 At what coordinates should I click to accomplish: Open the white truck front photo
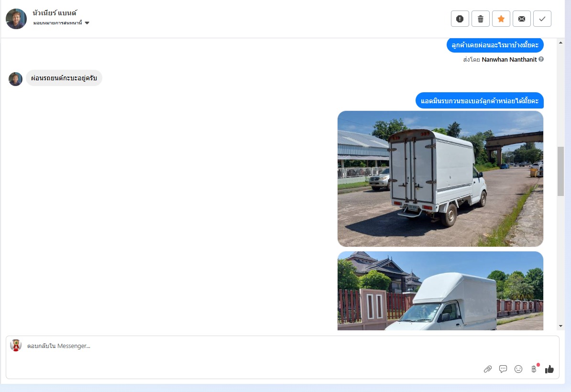pyautogui.click(x=440, y=291)
